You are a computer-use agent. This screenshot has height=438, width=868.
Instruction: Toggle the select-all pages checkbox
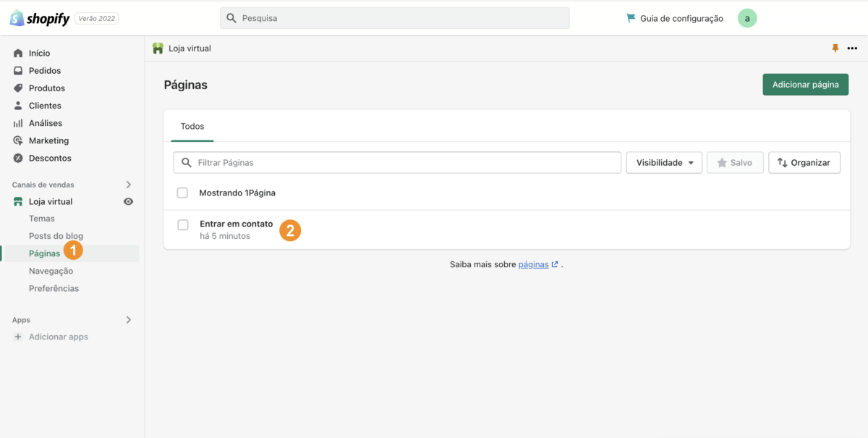pyautogui.click(x=182, y=193)
